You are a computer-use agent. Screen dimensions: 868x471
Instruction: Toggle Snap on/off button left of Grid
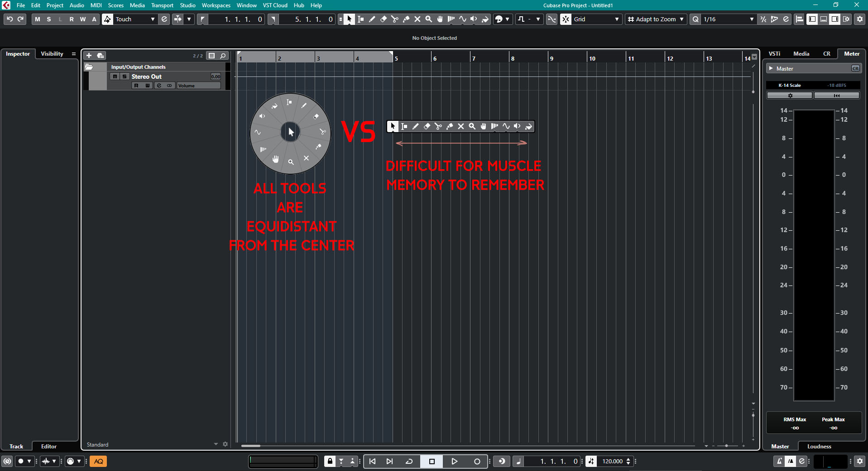point(566,19)
